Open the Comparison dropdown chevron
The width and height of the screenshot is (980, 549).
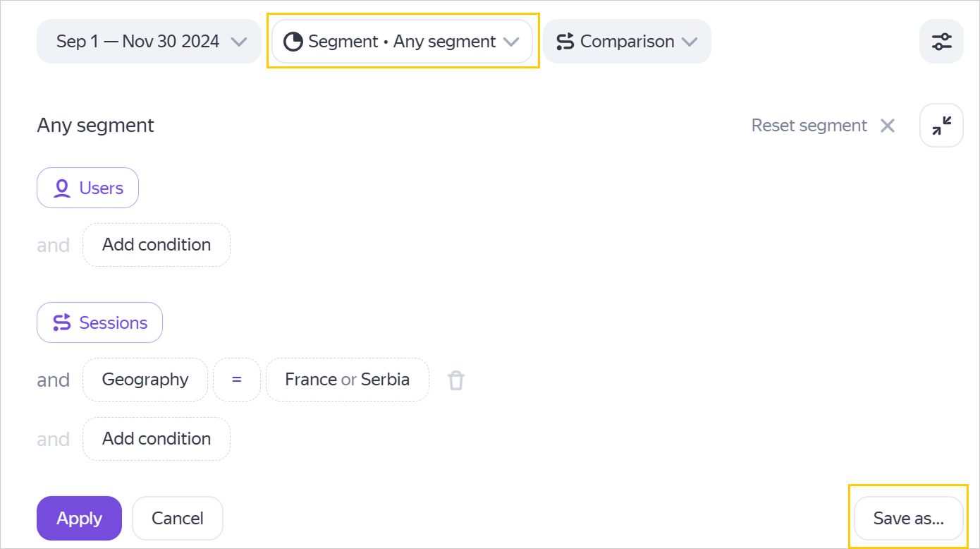tap(690, 42)
